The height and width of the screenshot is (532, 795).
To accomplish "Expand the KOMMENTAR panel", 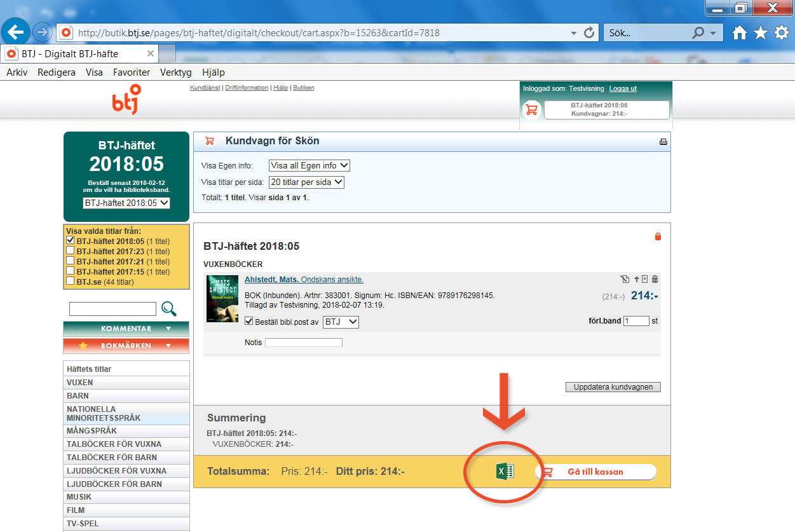I will tap(126, 329).
